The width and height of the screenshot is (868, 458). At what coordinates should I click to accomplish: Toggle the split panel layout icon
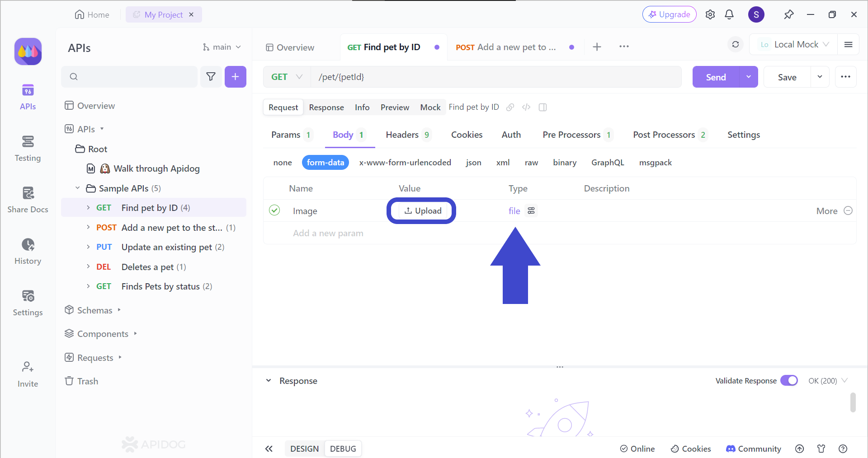pos(542,107)
